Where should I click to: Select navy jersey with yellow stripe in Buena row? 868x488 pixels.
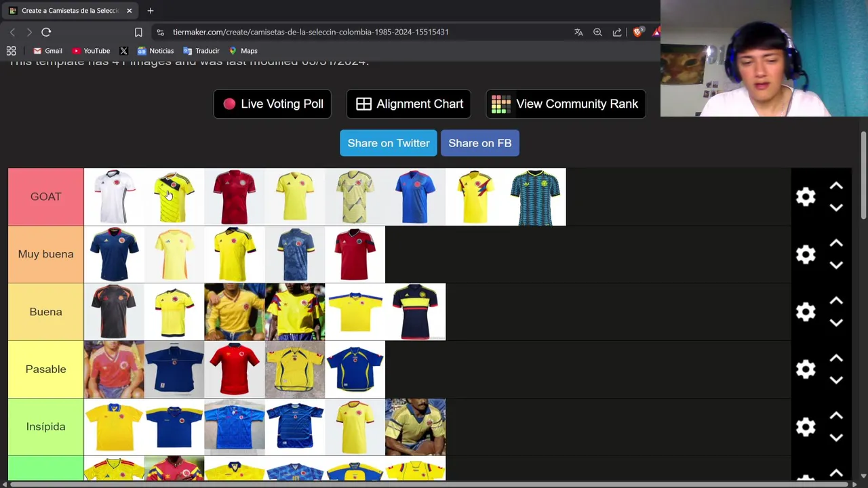(x=416, y=312)
